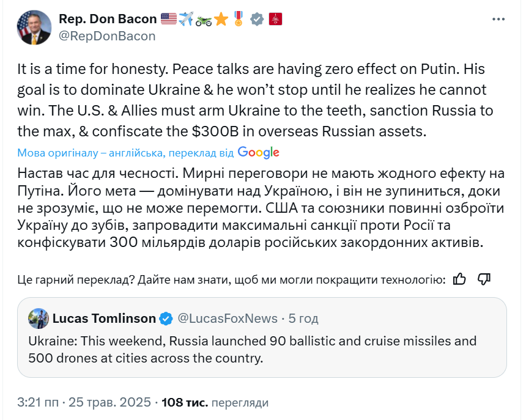
Task: Click the "108 тис. перегляди" view count
Action: point(215,403)
